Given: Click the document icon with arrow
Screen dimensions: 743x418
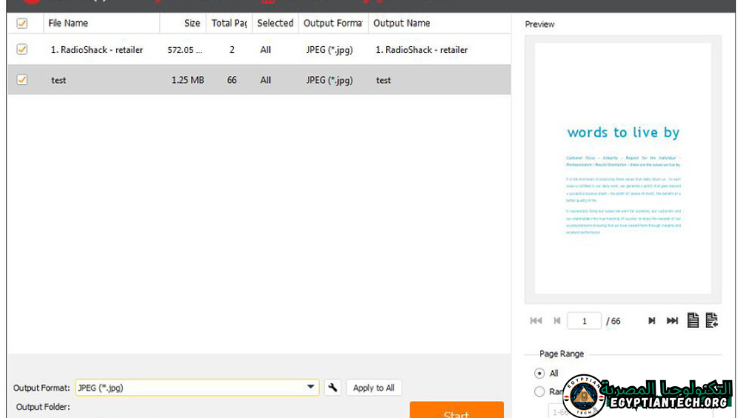Looking at the screenshot, I should tap(712, 320).
